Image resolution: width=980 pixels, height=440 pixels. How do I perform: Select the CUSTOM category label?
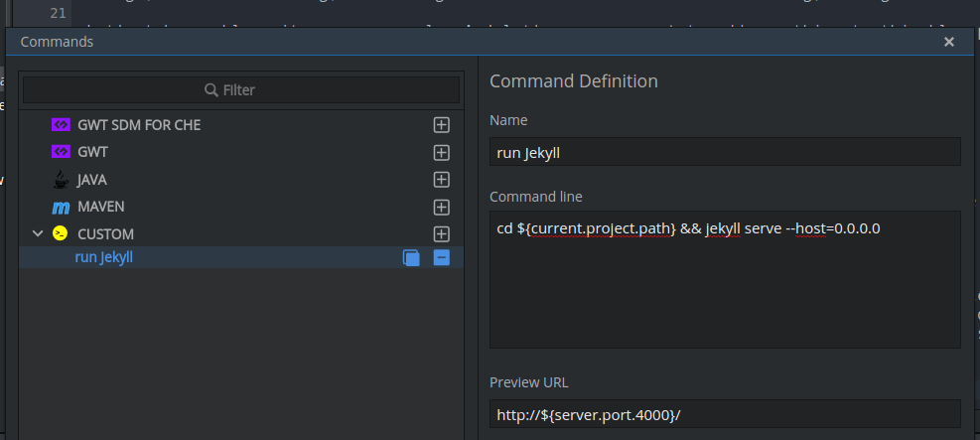point(105,234)
